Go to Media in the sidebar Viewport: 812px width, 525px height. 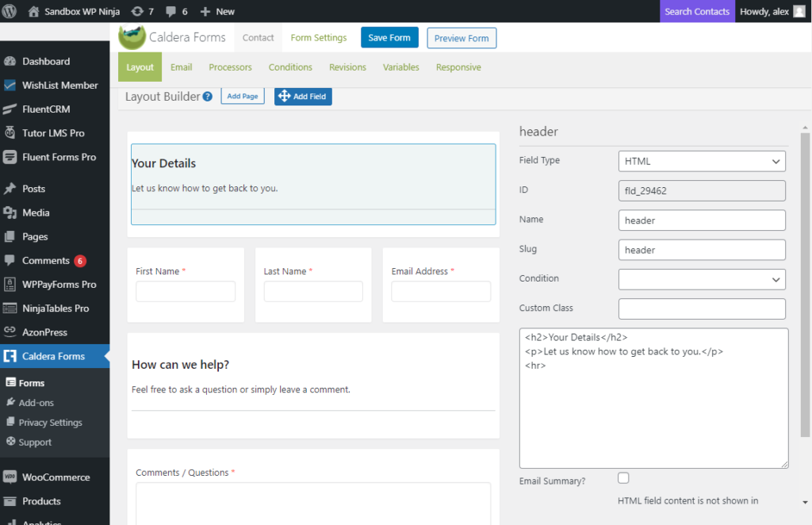point(36,213)
